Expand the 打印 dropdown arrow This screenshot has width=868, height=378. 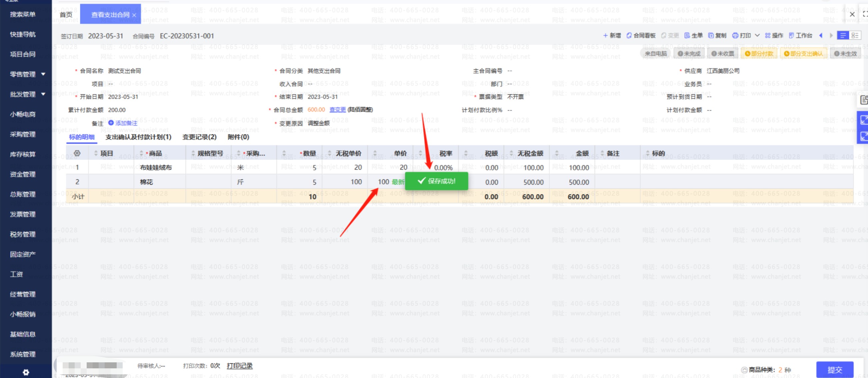point(757,35)
